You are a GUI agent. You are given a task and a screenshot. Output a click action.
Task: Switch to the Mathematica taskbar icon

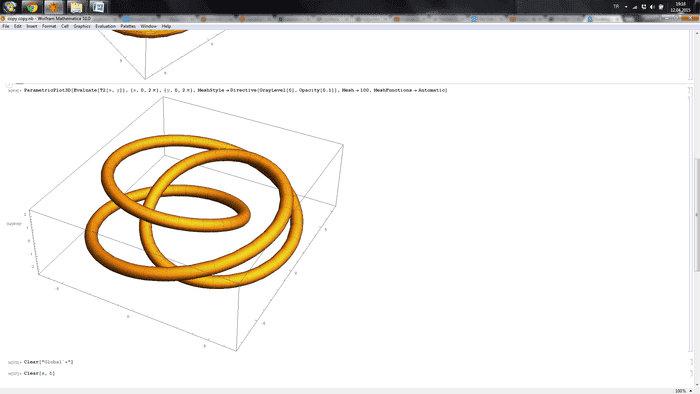coord(54,7)
